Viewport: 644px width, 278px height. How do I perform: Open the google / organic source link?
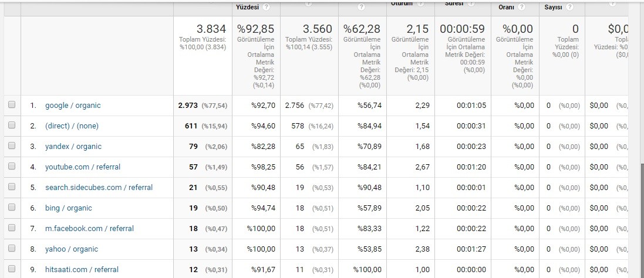[x=73, y=106]
